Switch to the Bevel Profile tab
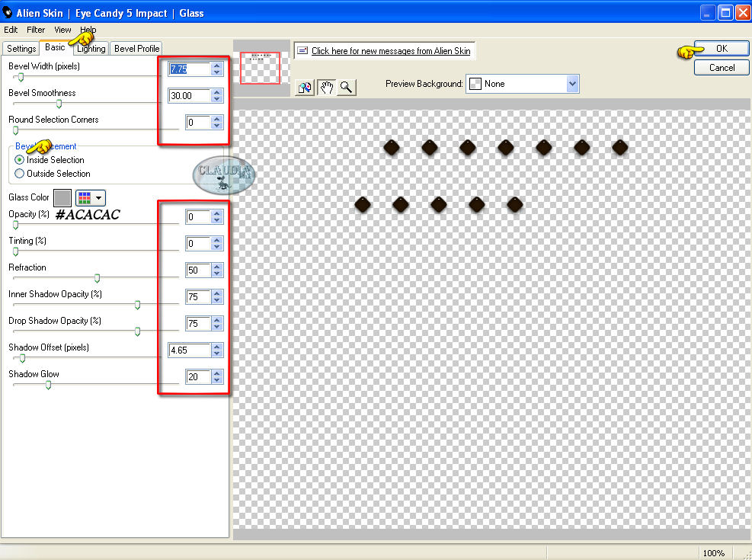The height and width of the screenshot is (560, 752). (x=136, y=49)
